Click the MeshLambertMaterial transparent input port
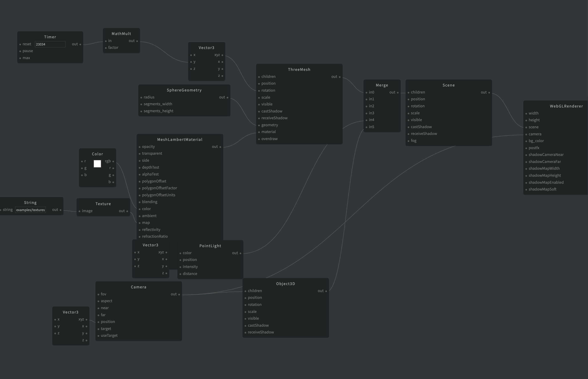This screenshot has height=379, width=588. click(x=139, y=154)
